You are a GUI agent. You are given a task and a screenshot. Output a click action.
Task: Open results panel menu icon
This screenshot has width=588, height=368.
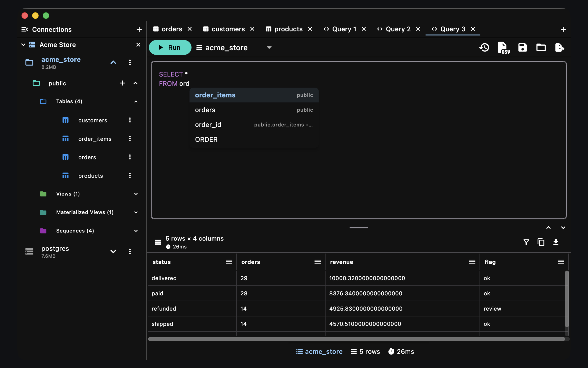click(158, 242)
